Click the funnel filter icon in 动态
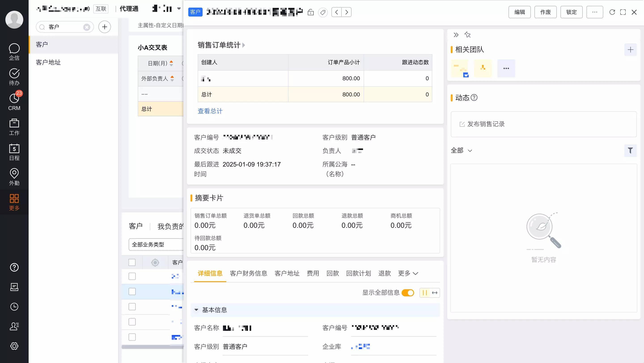Image resolution: width=644 pixels, height=363 pixels. point(630,150)
